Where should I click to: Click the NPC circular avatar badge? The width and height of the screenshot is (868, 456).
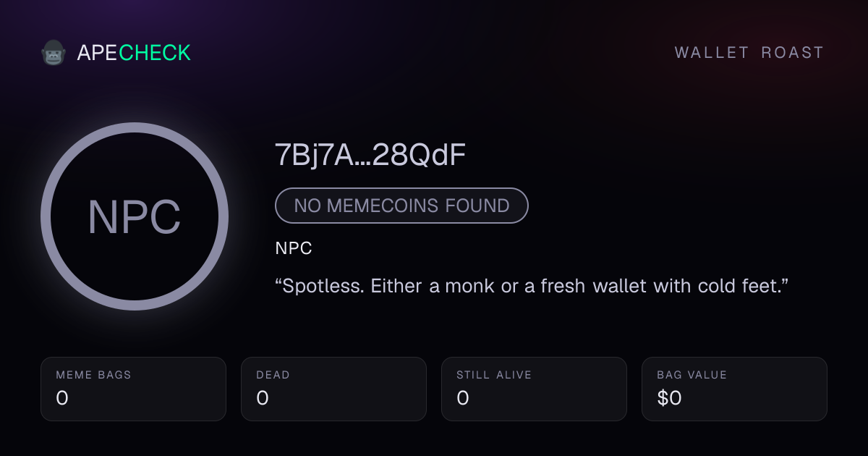(135, 216)
